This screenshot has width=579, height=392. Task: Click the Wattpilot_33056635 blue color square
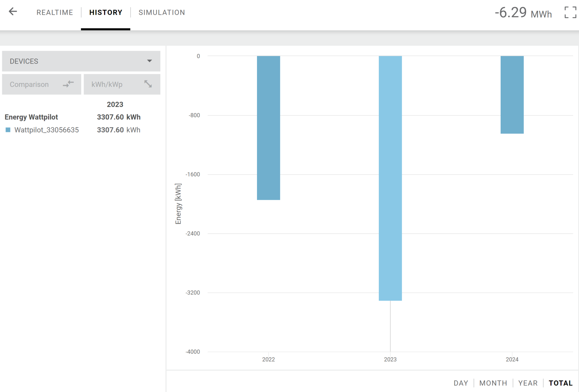click(8, 130)
